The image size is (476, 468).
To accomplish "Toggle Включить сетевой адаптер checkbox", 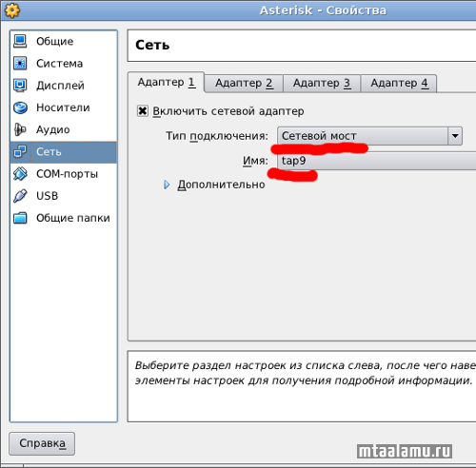I will point(143,111).
